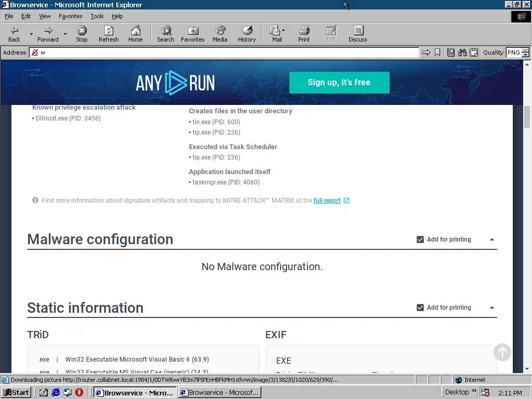The image size is (532, 399).
Task: Click the Desktop toolbar label in taskbar
Action: click(x=457, y=392)
